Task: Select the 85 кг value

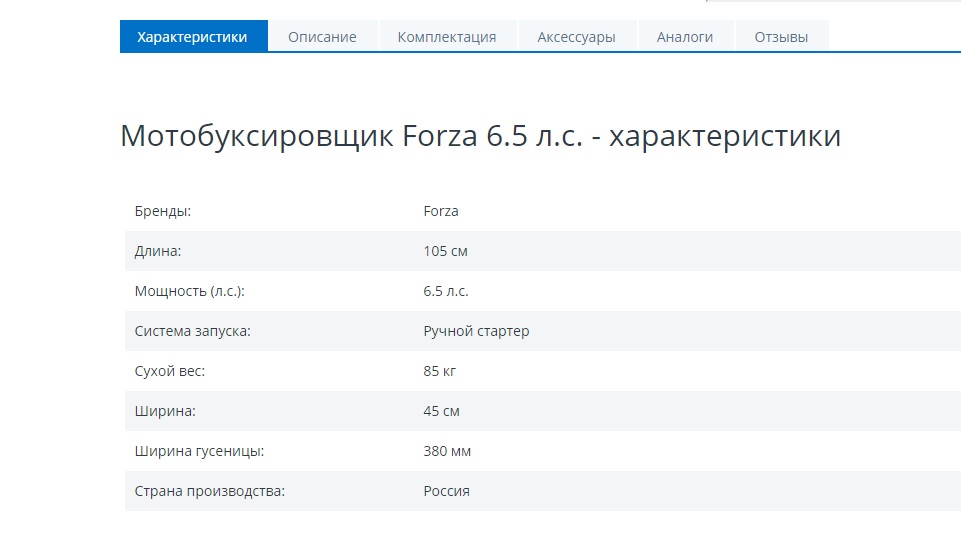Action: tap(439, 371)
